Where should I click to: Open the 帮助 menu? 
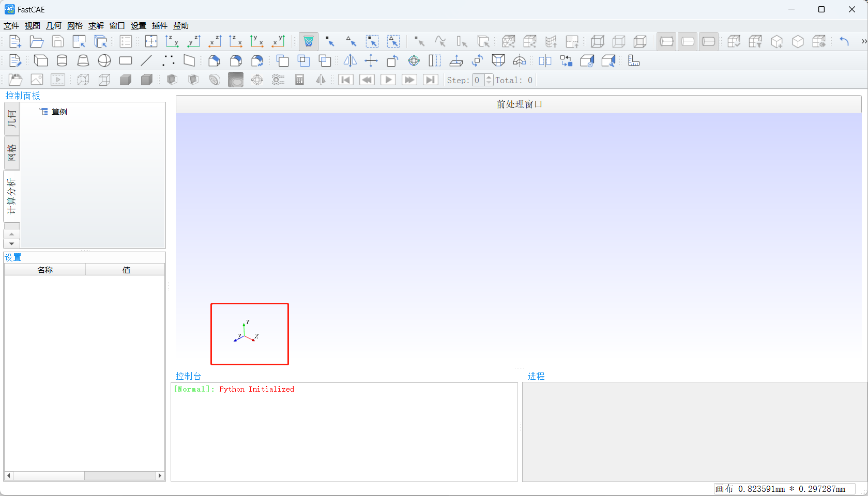click(x=181, y=26)
